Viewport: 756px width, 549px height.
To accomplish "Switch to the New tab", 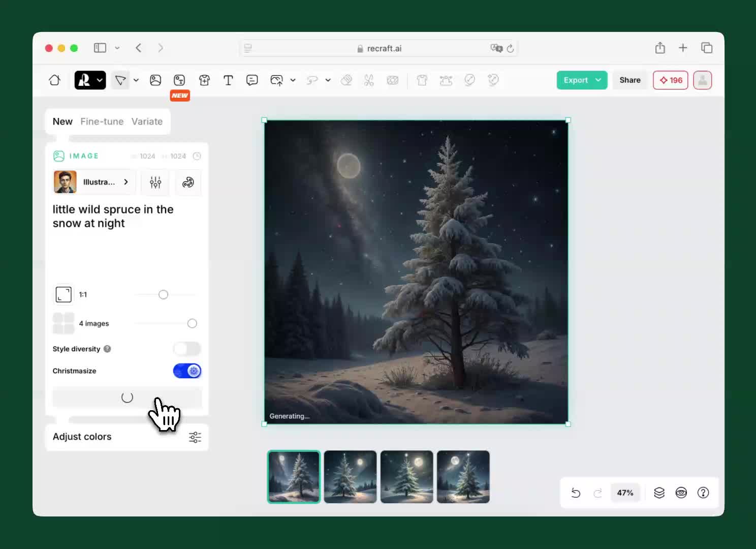I will (62, 121).
